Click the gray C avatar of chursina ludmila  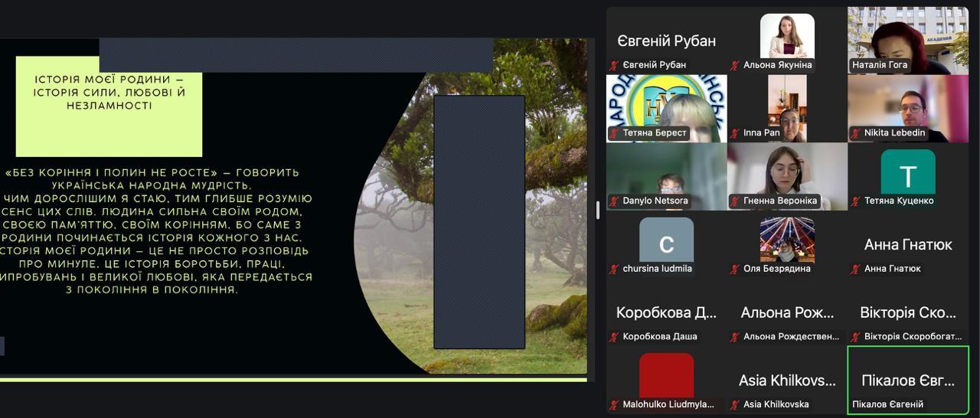[666, 242]
